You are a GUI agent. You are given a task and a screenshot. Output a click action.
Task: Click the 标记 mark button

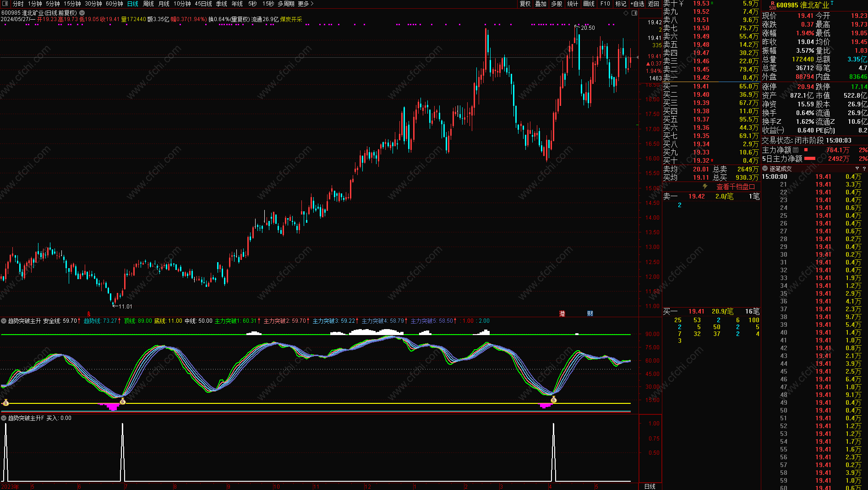621,4
